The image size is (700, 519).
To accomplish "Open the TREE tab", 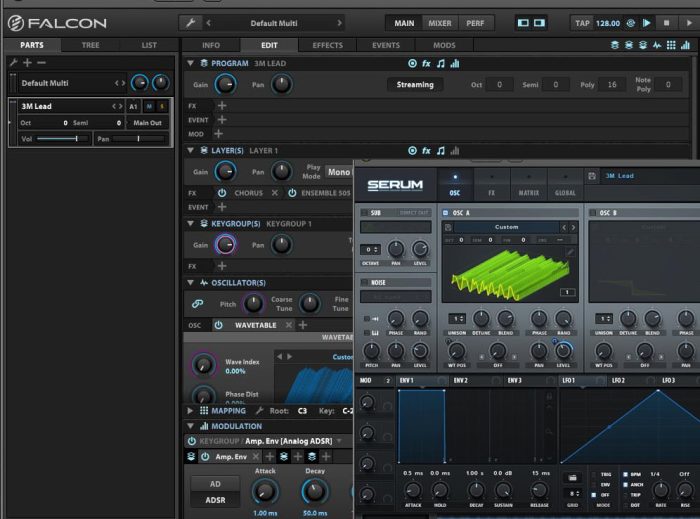I will point(90,45).
